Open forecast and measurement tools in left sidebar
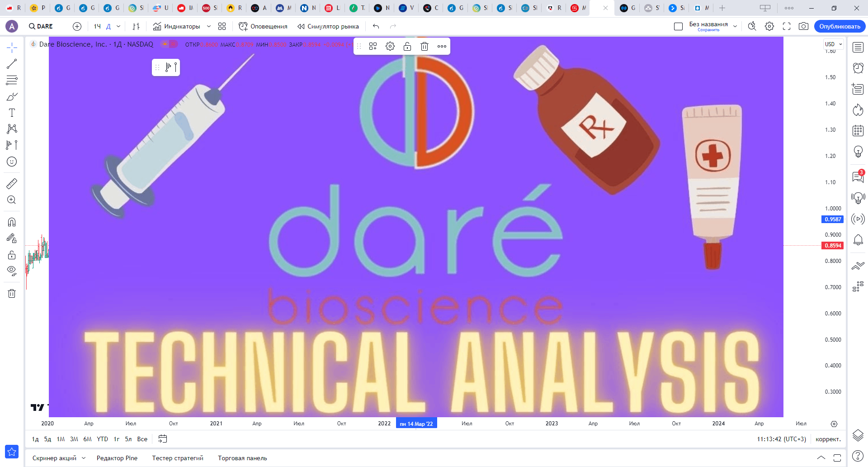 point(12,145)
